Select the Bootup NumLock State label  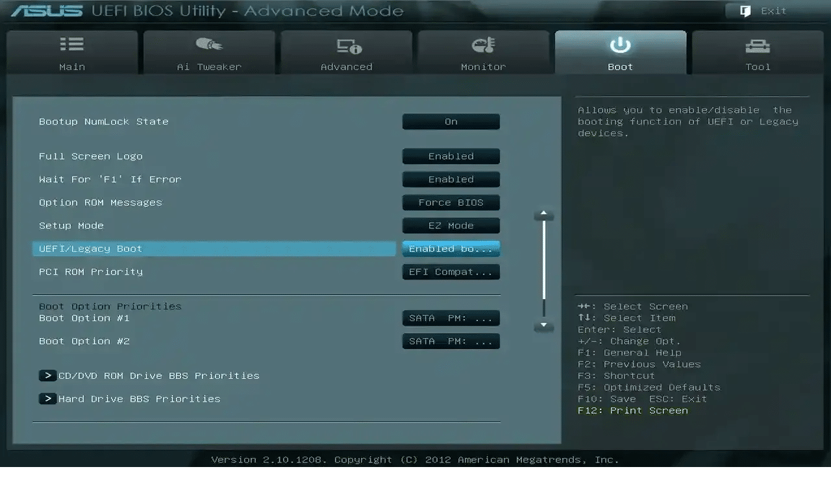point(103,121)
